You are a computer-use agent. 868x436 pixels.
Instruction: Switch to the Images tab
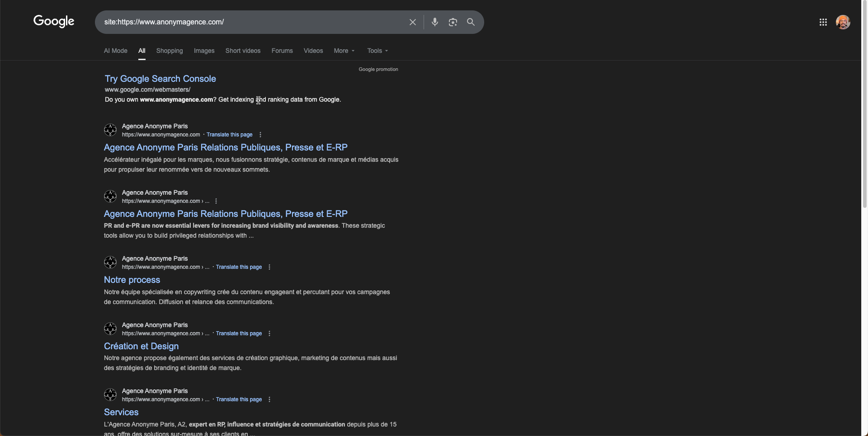pos(204,51)
